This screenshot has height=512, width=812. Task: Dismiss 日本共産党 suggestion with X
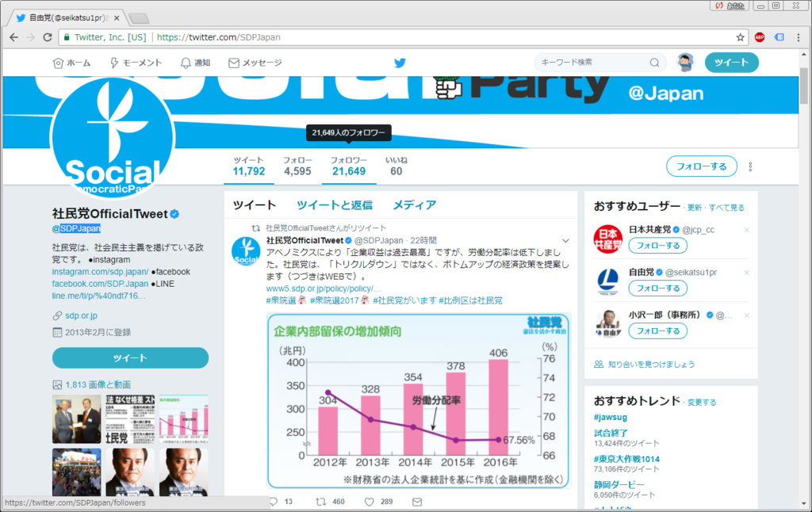click(746, 230)
